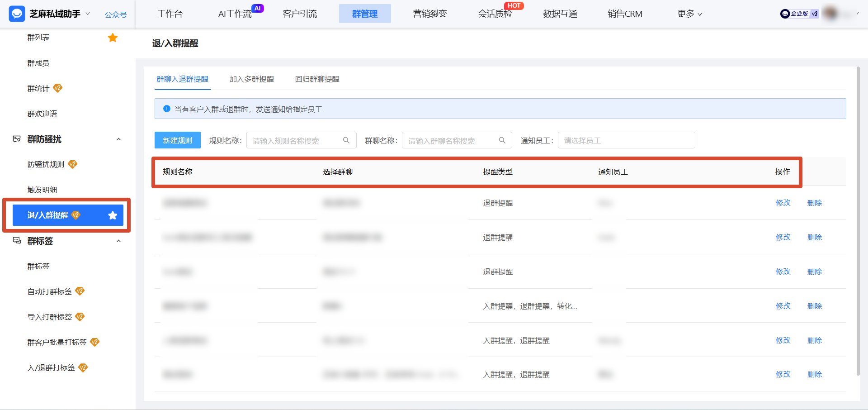Switch to the 加入多群提醒 tab
The height and width of the screenshot is (410, 868).
click(x=251, y=79)
